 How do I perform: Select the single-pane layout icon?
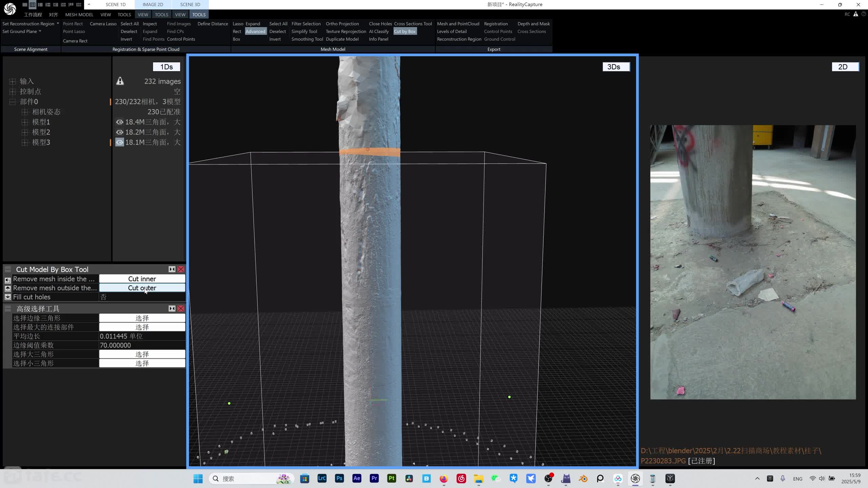coord(25,5)
